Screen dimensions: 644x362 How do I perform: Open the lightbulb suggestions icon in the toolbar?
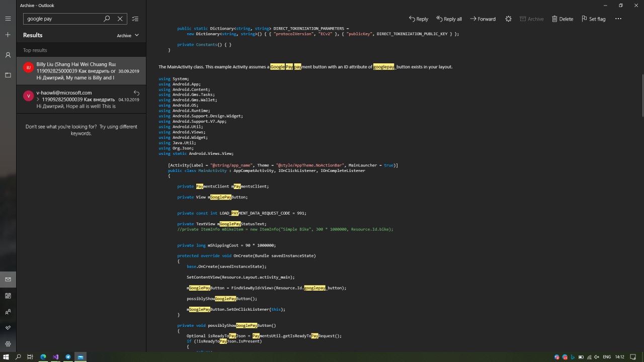click(508, 19)
